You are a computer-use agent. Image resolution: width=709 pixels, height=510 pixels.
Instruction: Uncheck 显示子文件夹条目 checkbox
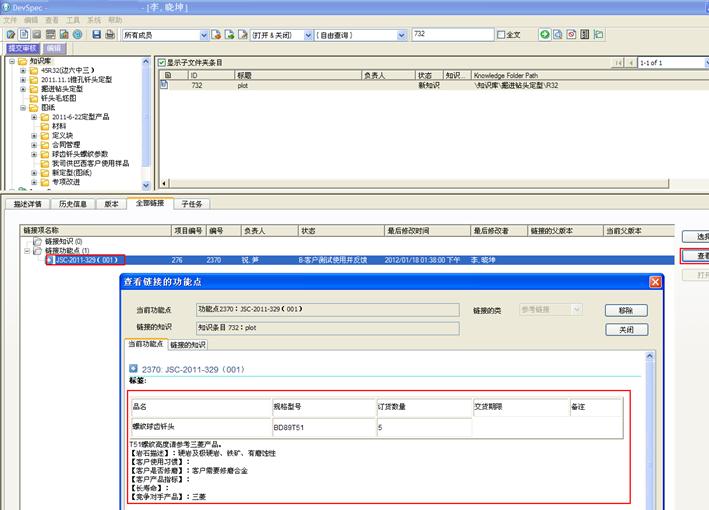point(162,62)
